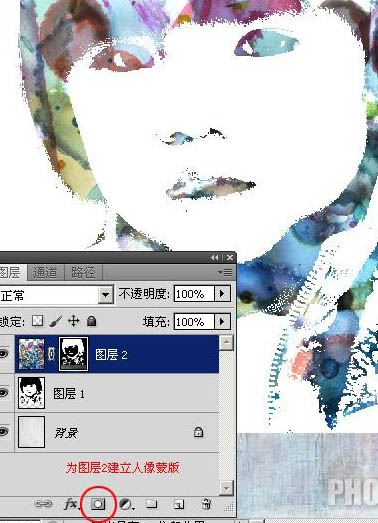Add a layer mask with mask button
This screenshot has height=523, width=378.
98,504
